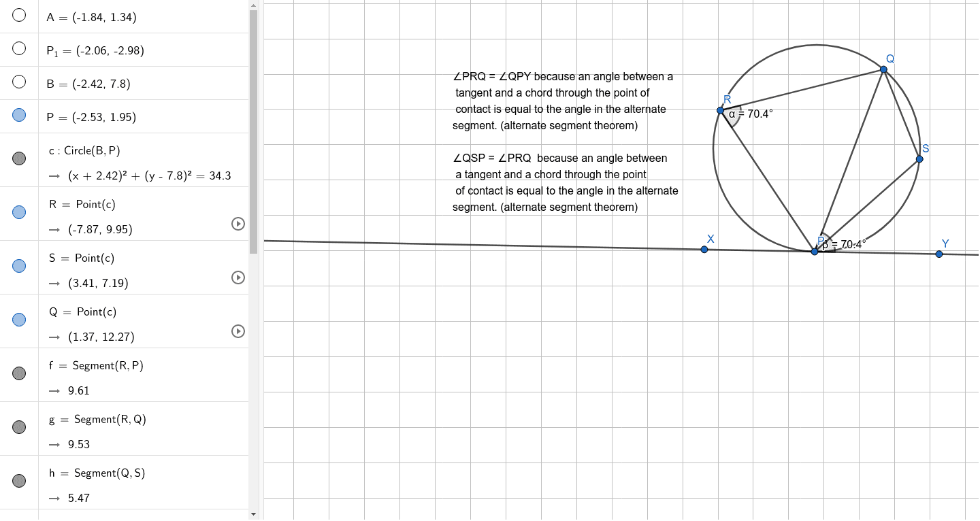This screenshot has width=980, height=521.
Task: Click the algebra panel scrollbar thumb
Action: tap(254, 131)
